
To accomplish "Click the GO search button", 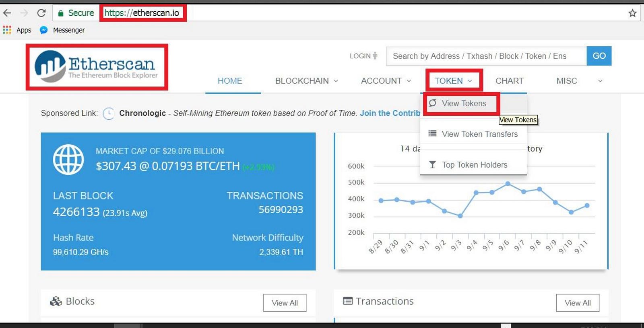I will click(599, 56).
